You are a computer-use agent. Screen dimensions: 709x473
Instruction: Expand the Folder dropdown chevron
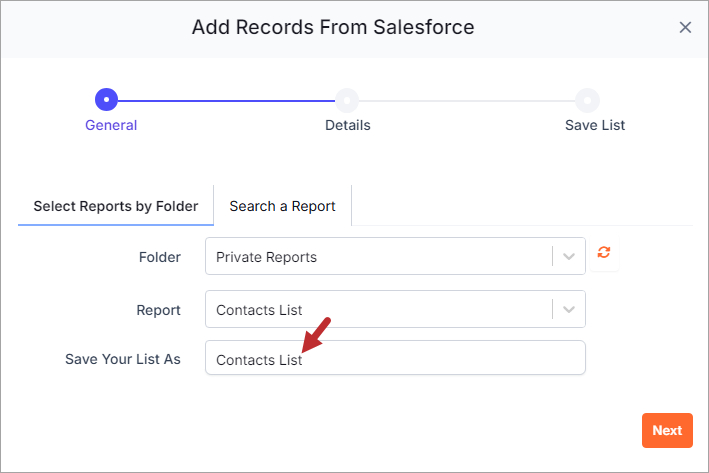tap(569, 256)
